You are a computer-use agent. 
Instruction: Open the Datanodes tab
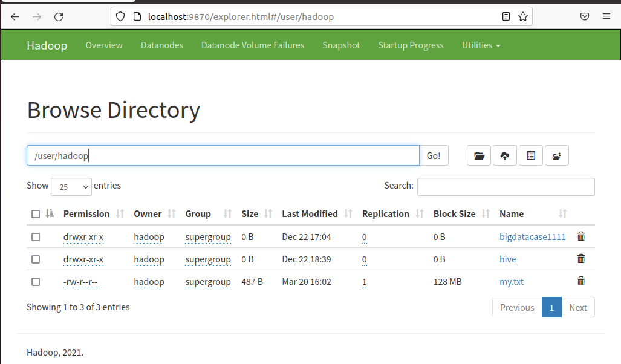[161, 45]
